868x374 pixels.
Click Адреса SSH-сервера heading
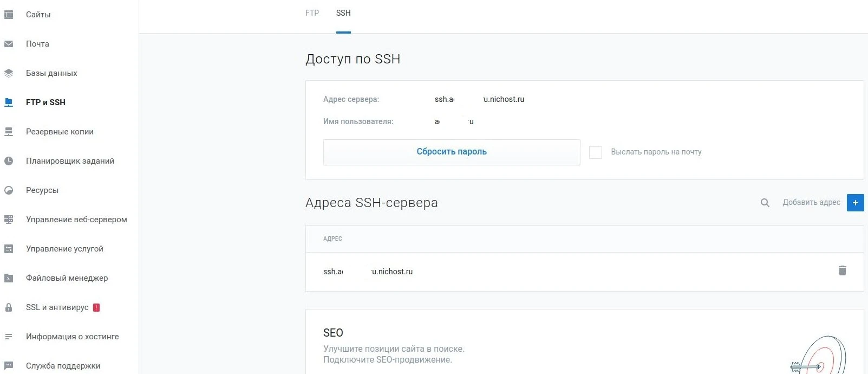click(x=371, y=203)
